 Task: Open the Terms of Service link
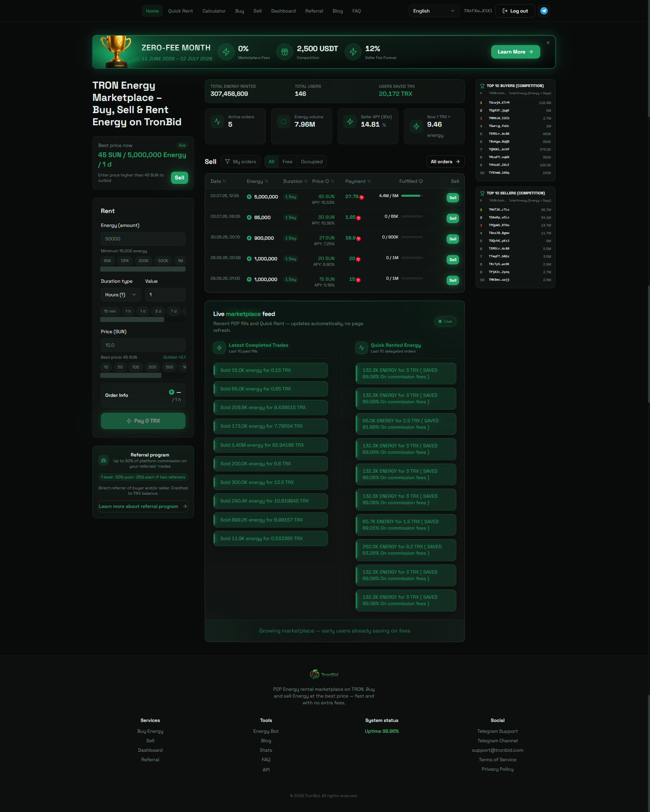(x=497, y=760)
